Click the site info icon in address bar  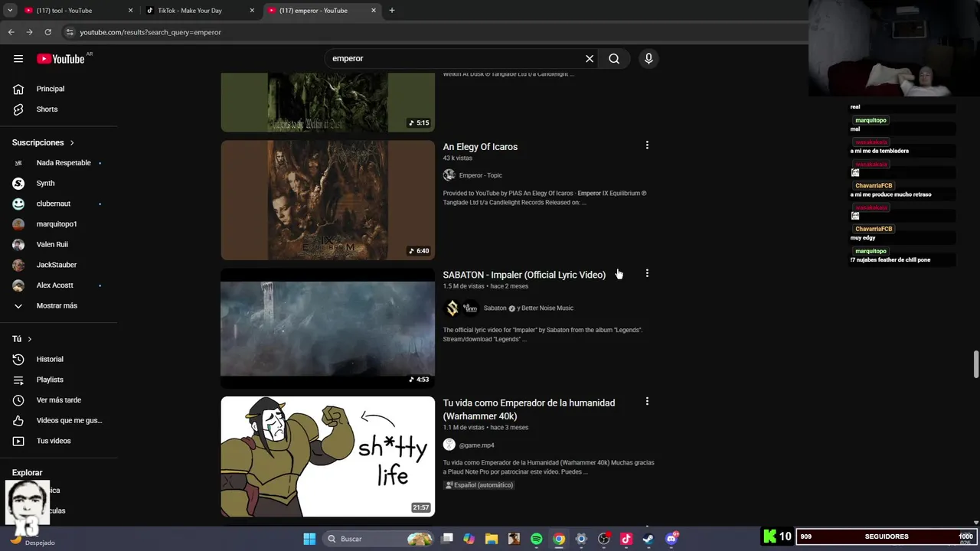click(x=70, y=32)
